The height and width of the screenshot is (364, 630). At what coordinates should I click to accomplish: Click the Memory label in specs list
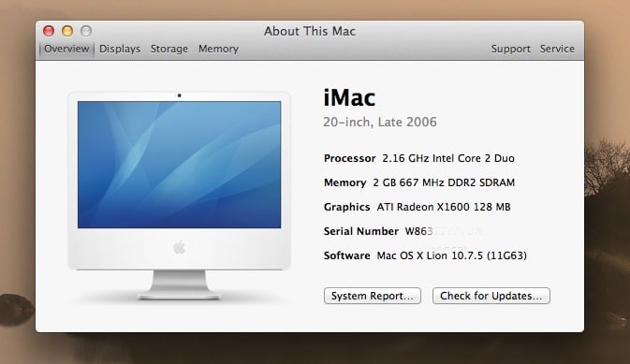pos(344,182)
